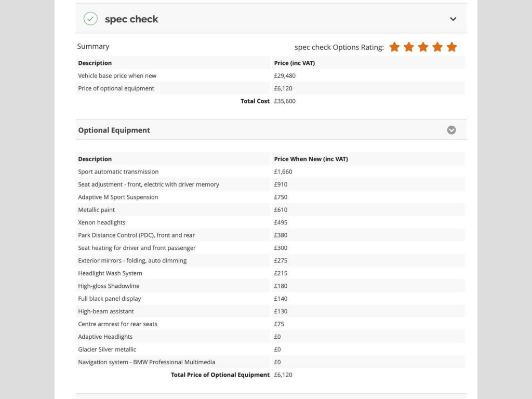Click the Optional Equipment header title

pyautogui.click(x=114, y=130)
